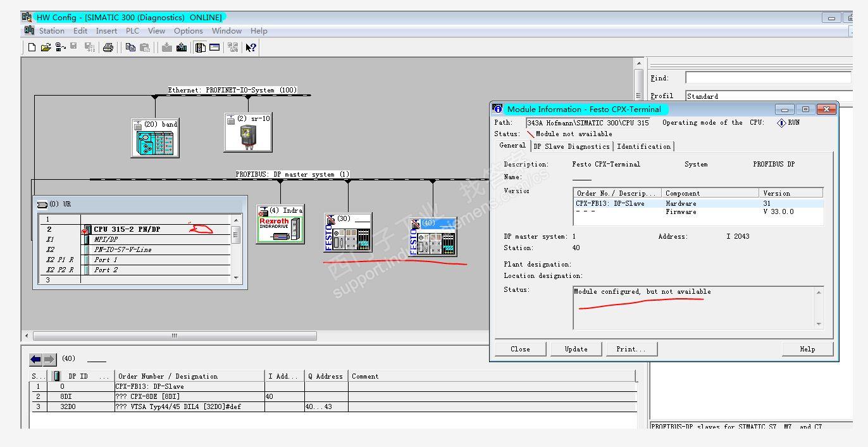Select the (4) Indra Rexroth drive

click(x=280, y=224)
